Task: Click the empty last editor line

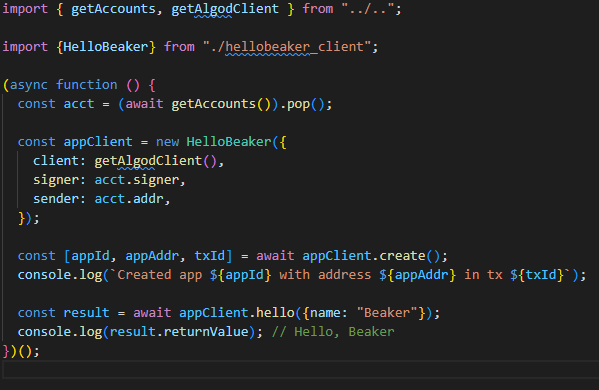Action: tap(300, 370)
